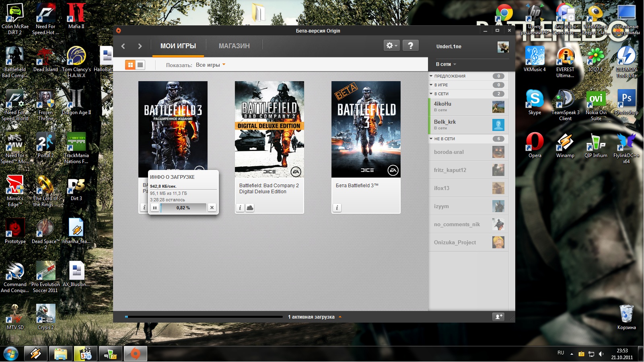Select the Winamp desktop shortcut

pyautogui.click(x=565, y=145)
